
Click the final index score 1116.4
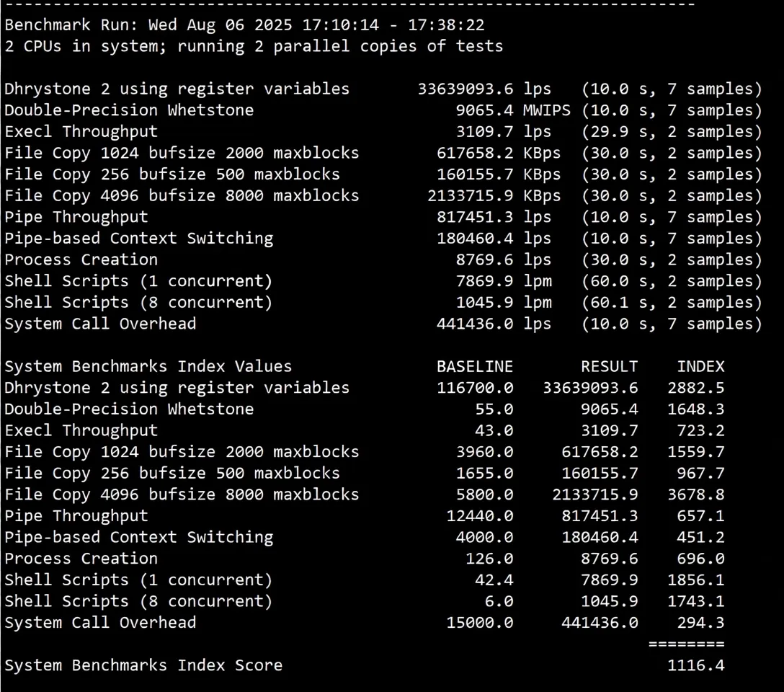point(695,665)
